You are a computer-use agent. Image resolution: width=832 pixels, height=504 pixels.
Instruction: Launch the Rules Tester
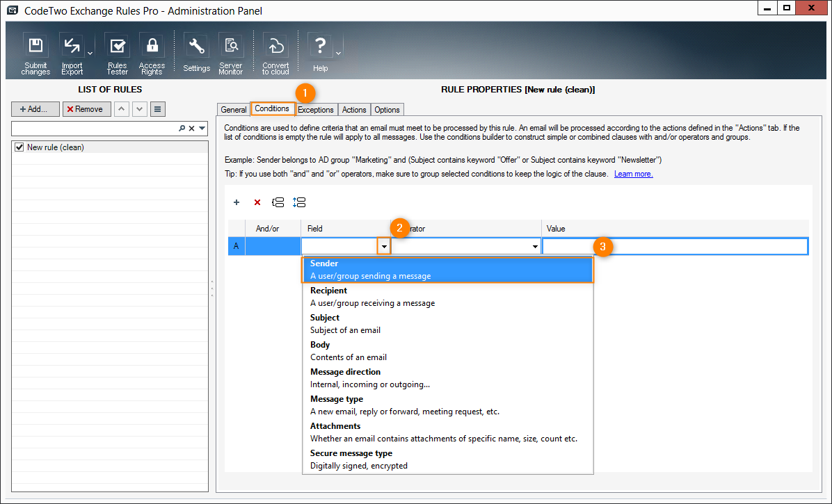coord(118,54)
